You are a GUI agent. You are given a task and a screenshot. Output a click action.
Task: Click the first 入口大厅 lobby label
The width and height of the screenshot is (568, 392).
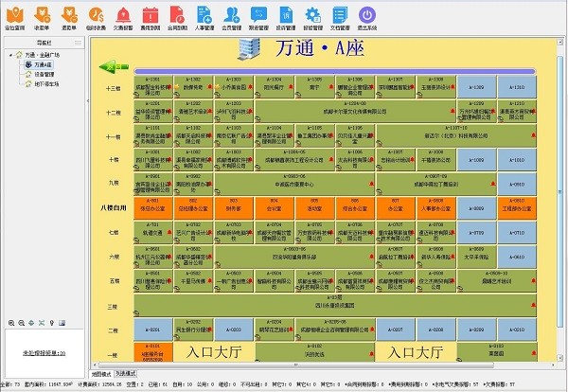tap(214, 352)
